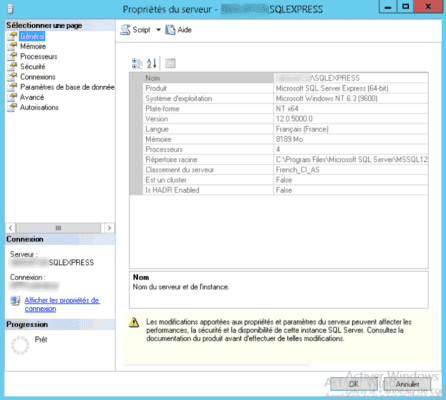Select the Version property row
The height and width of the screenshot is (400, 446).
pos(279,119)
